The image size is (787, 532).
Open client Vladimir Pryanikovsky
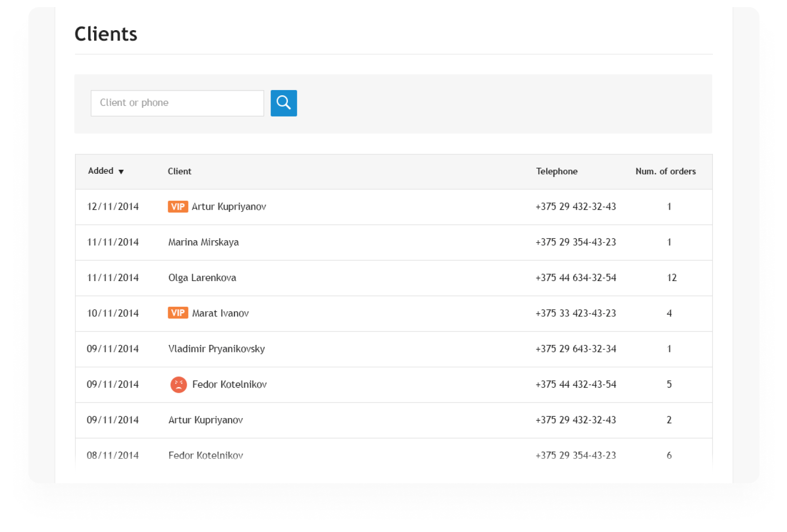pos(216,349)
